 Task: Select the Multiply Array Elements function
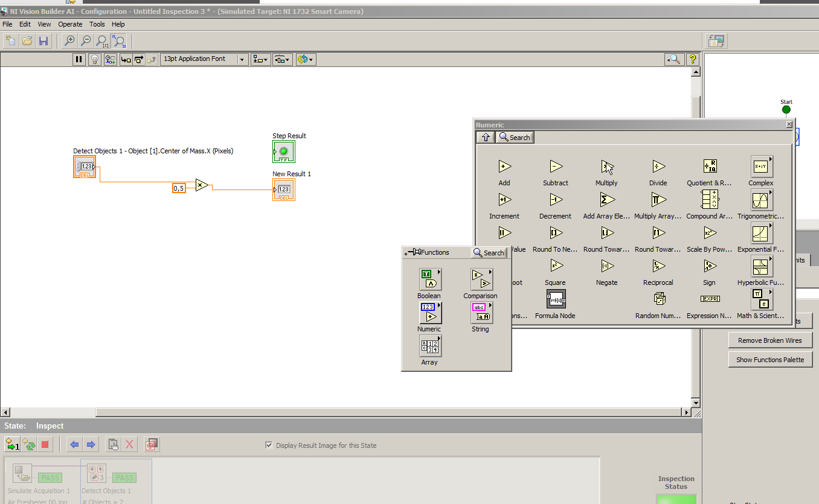658,200
